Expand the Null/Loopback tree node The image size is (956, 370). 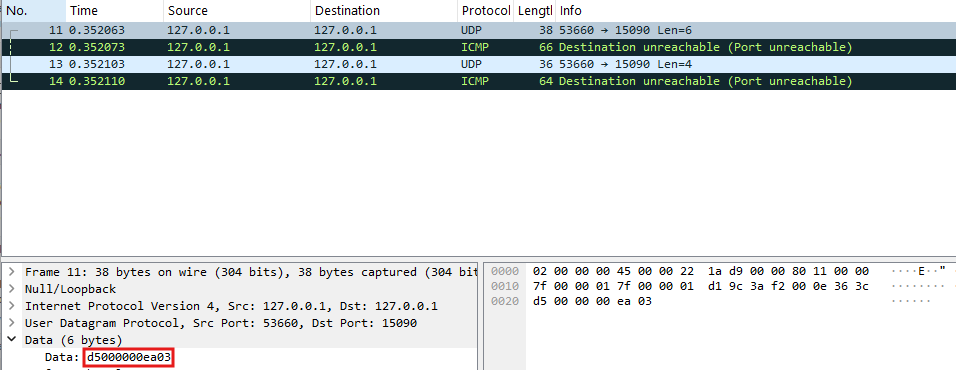(12, 289)
